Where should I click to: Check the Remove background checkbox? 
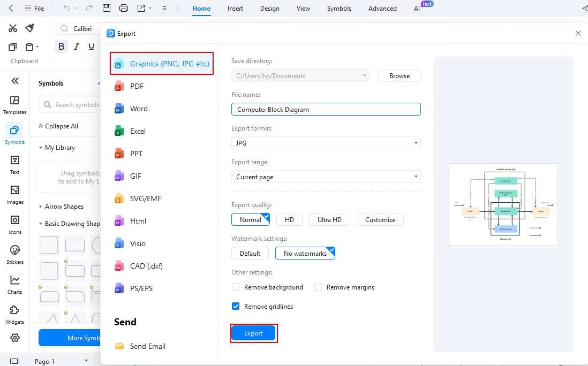(x=236, y=287)
